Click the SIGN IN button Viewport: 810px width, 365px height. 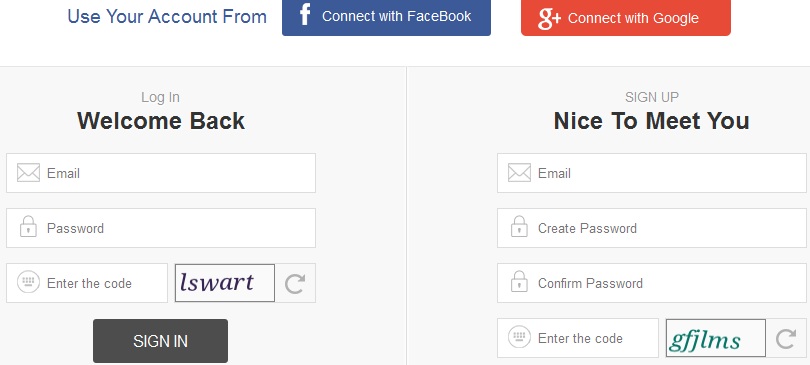pyautogui.click(x=160, y=341)
